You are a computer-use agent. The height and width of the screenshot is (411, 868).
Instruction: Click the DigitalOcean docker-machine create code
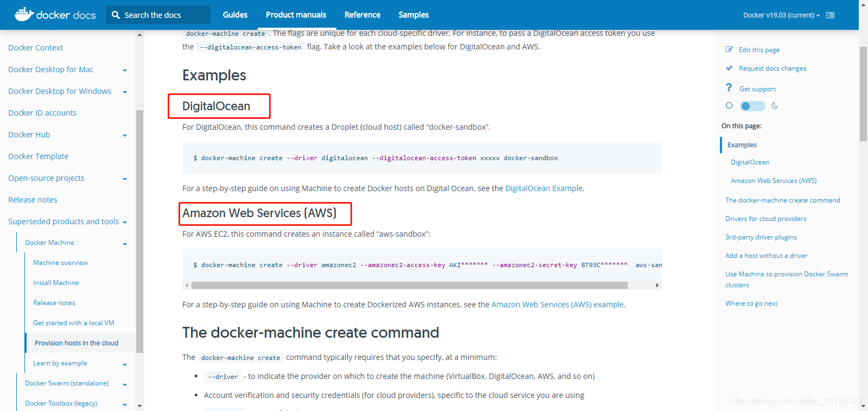coord(375,158)
